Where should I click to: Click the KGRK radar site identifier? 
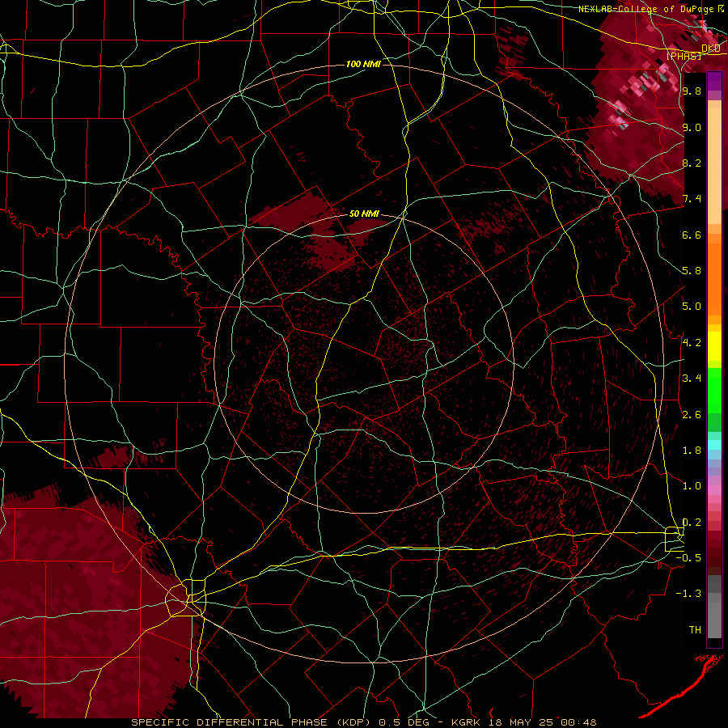click(466, 722)
